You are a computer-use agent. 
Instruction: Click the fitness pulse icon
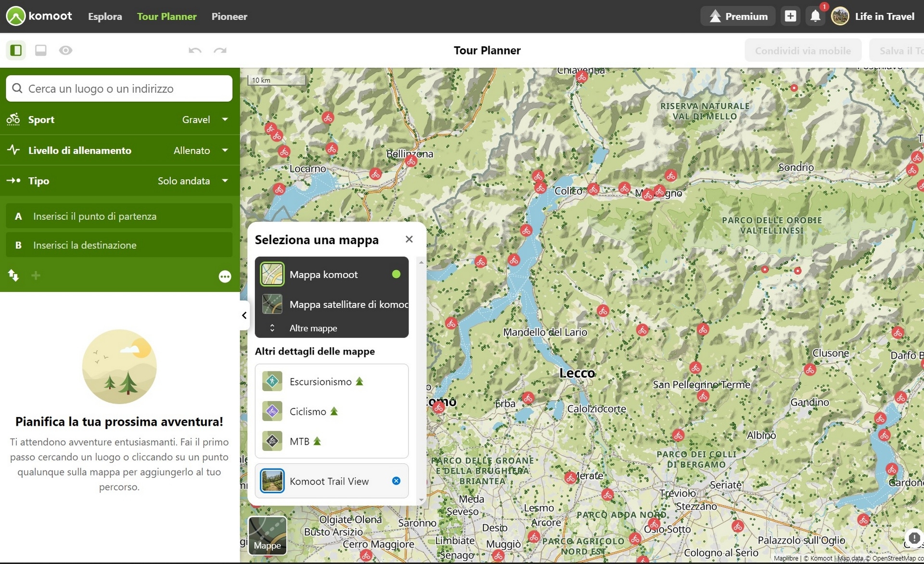[13, 150]
